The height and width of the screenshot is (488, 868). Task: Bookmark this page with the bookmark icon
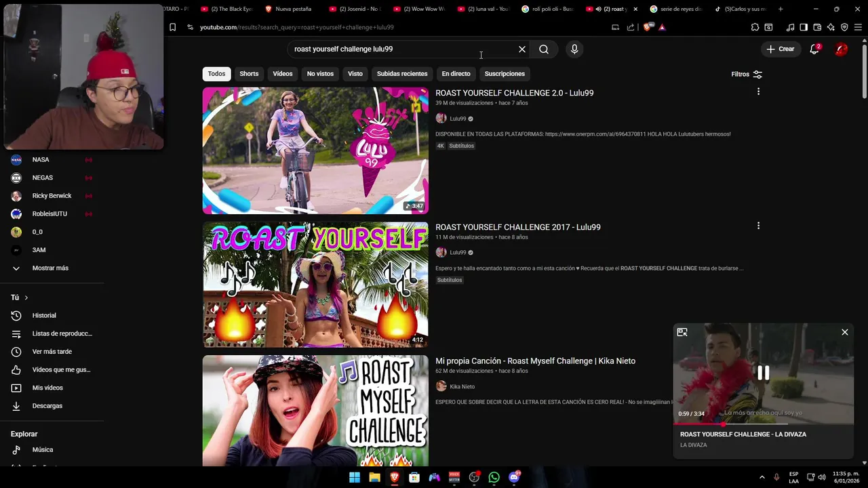[172, 27]
